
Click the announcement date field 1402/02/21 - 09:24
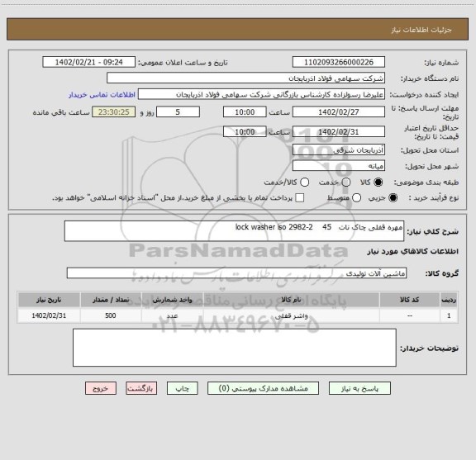(x=89, y=62)
